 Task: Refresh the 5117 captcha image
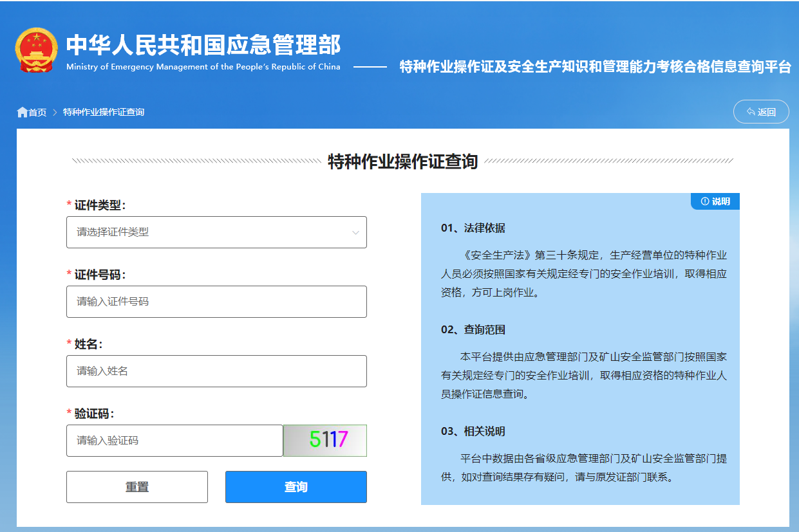pos(325,441)
